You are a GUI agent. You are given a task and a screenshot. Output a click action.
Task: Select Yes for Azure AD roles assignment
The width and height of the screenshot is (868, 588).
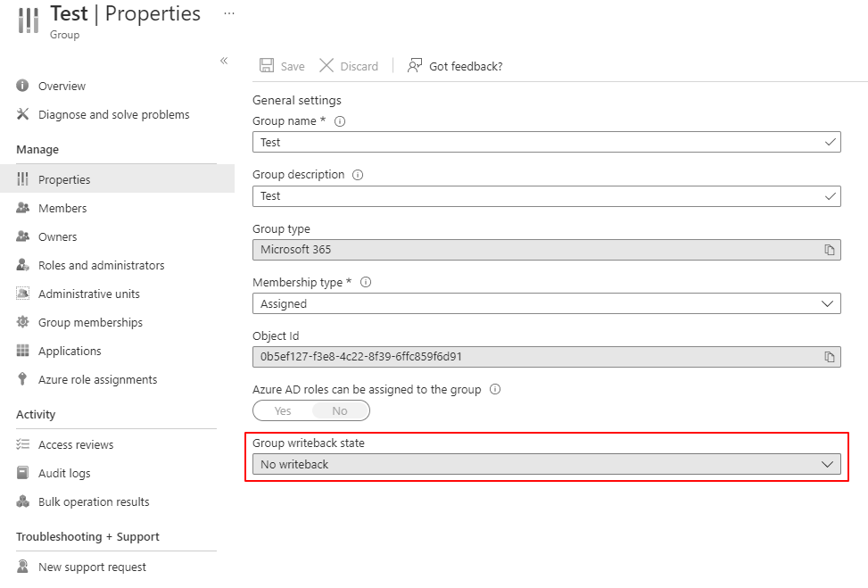(283, 410)
